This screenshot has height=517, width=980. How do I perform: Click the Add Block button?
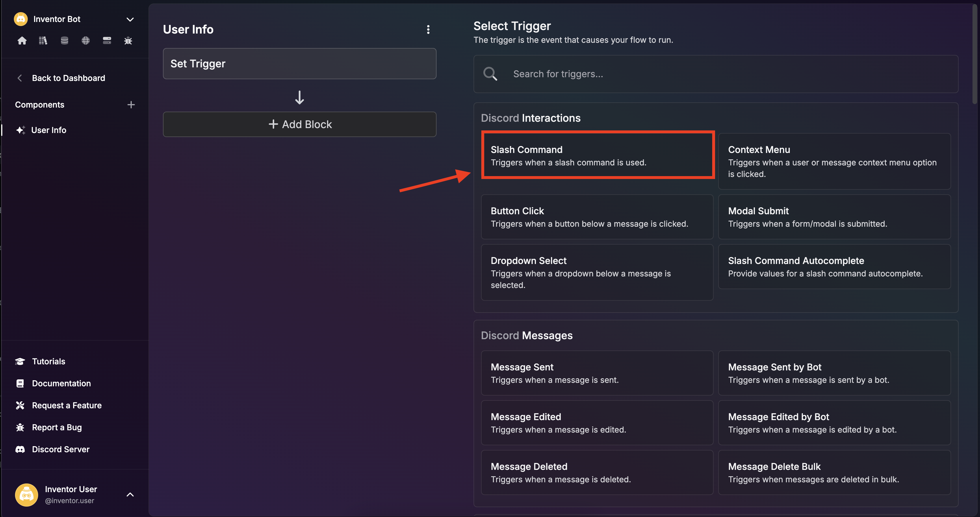coord(299,125)
